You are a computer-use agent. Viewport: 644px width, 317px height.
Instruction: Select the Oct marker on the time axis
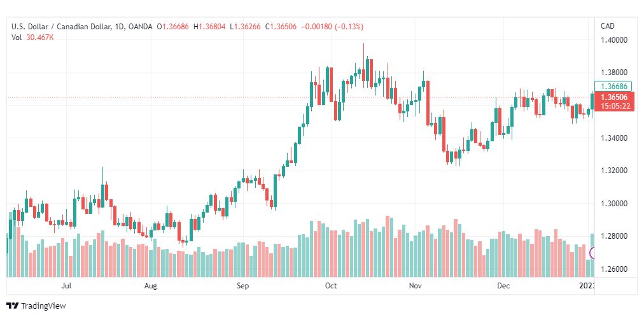click(331, 285)
